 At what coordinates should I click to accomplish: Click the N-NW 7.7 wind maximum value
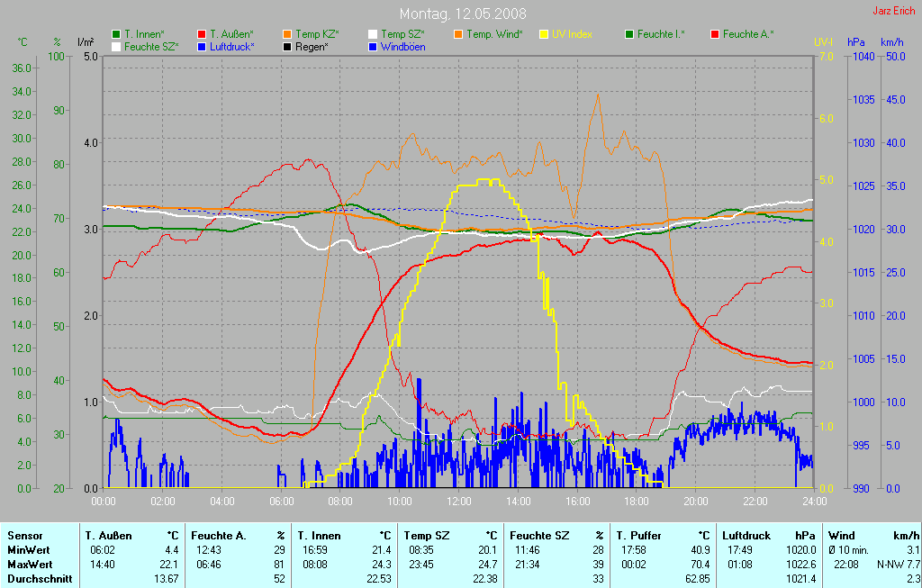coord(898,565)
